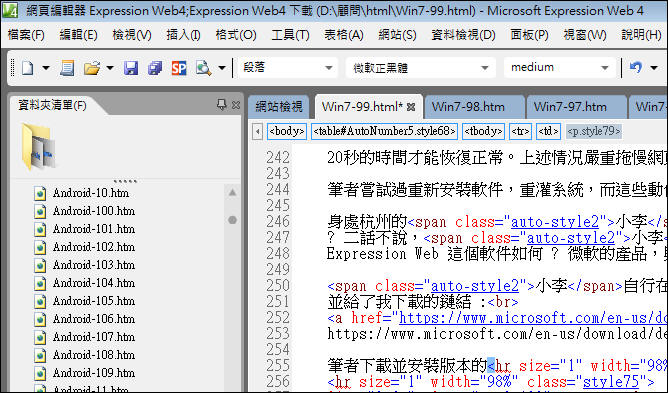Select the Android-100.htm file
668x393 pixels.
[85, 211]
